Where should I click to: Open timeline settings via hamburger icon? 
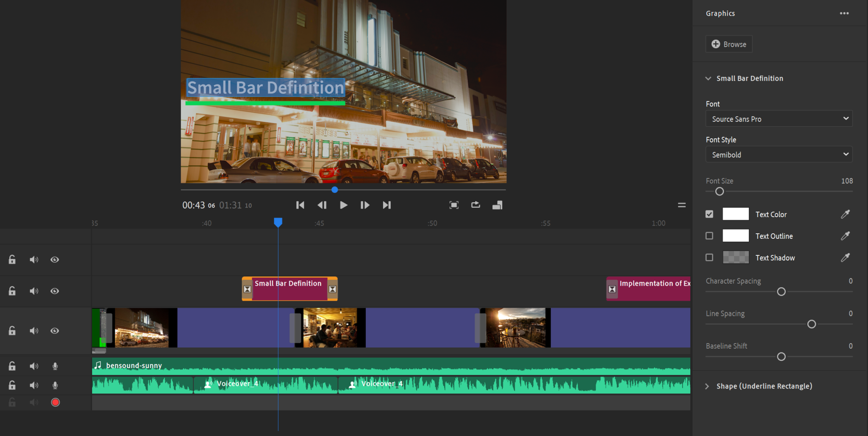tap(682, 205)
